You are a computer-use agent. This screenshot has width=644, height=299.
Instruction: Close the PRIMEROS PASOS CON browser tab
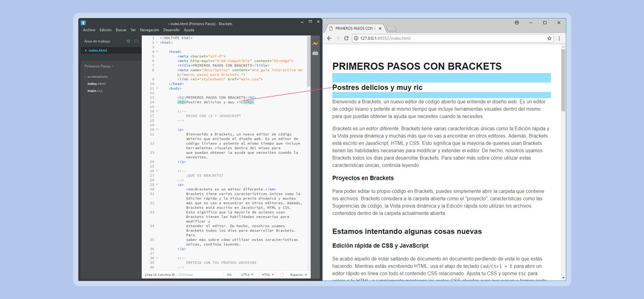[x=379, y=28]
